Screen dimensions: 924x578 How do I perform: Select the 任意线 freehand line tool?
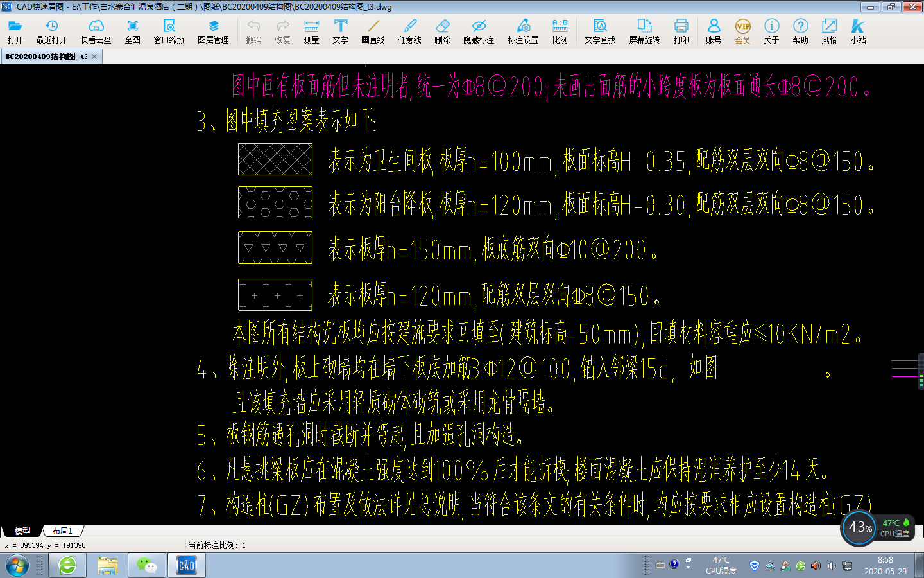click(409, 31)
